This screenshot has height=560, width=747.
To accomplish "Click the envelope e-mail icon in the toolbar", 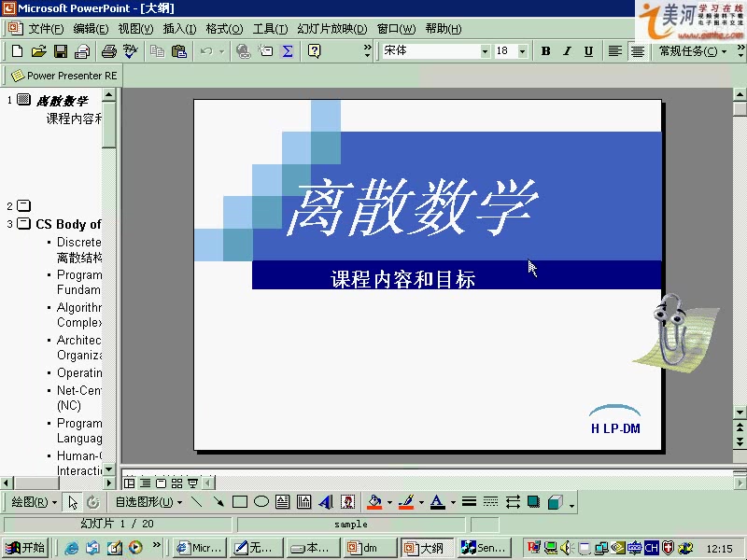I will [82, 51].
